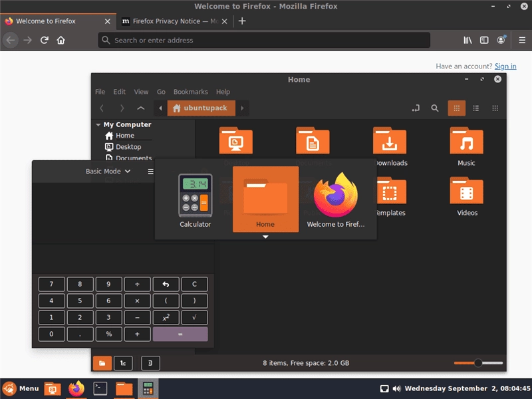Hide the file manager sidebar

pos(150,363)
